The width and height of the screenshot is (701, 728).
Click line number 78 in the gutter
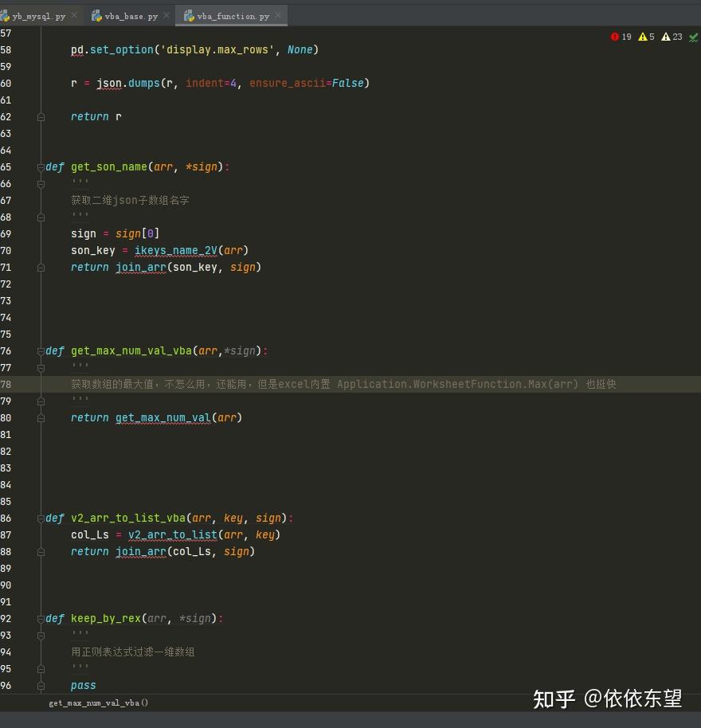coord(6,384)
